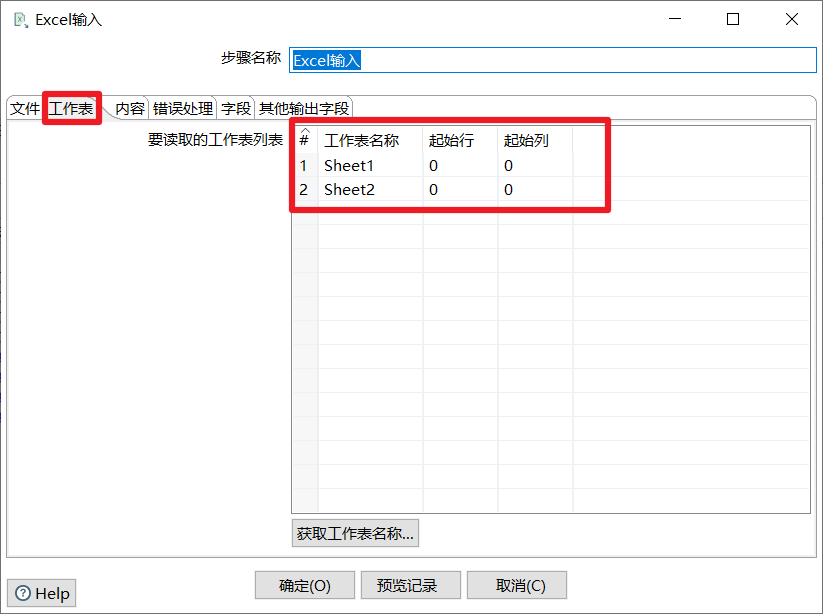Switch to the 字段 tab
The height and width of the screenshot is (614, 823).
click(x=236, y=109)
